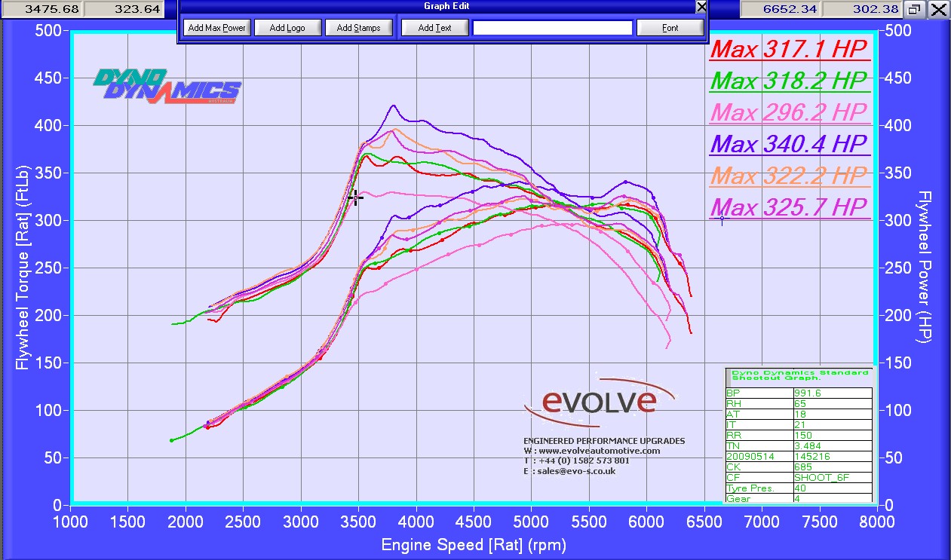
Task: Click the blank text entry field
Action: pos(552,28)
